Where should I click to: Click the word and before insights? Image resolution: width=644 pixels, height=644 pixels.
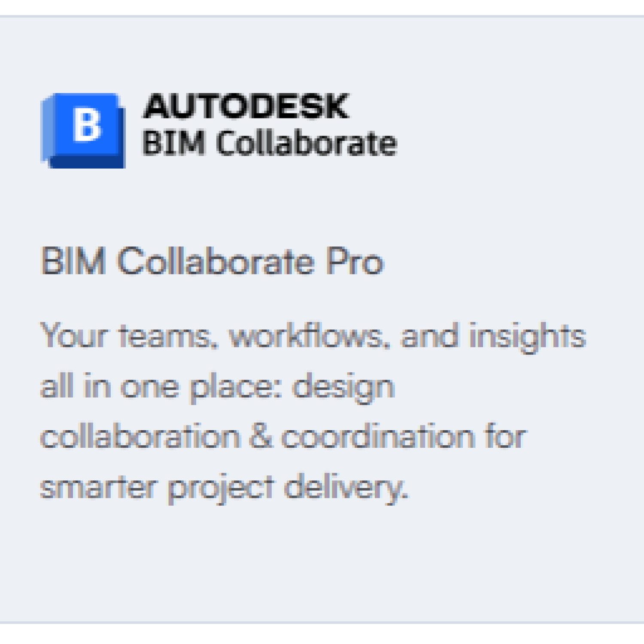tap(429, 336)
